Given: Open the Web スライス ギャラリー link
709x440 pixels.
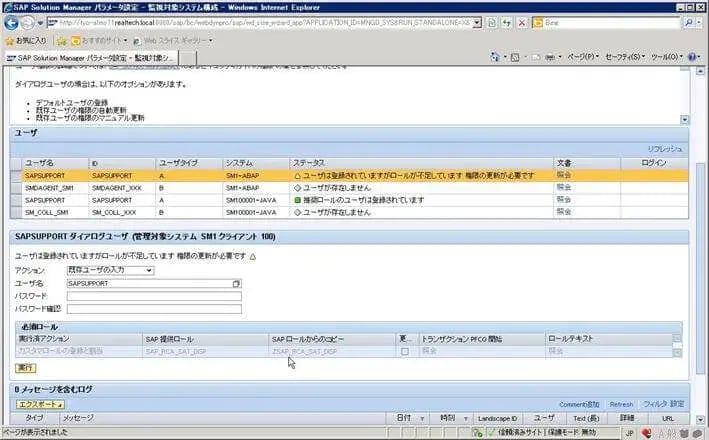Looking at the screenshot, I should click(x=173, y=41).
